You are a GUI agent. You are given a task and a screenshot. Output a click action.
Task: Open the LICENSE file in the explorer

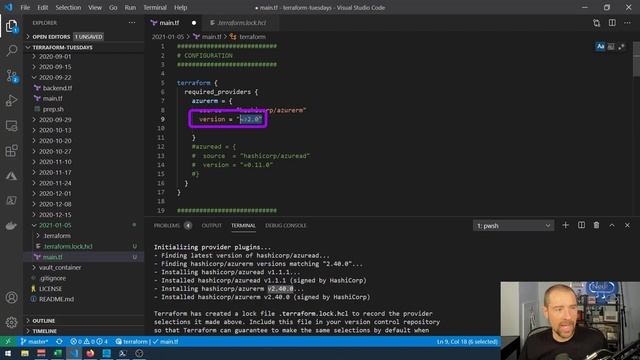(x=84, y=289)
